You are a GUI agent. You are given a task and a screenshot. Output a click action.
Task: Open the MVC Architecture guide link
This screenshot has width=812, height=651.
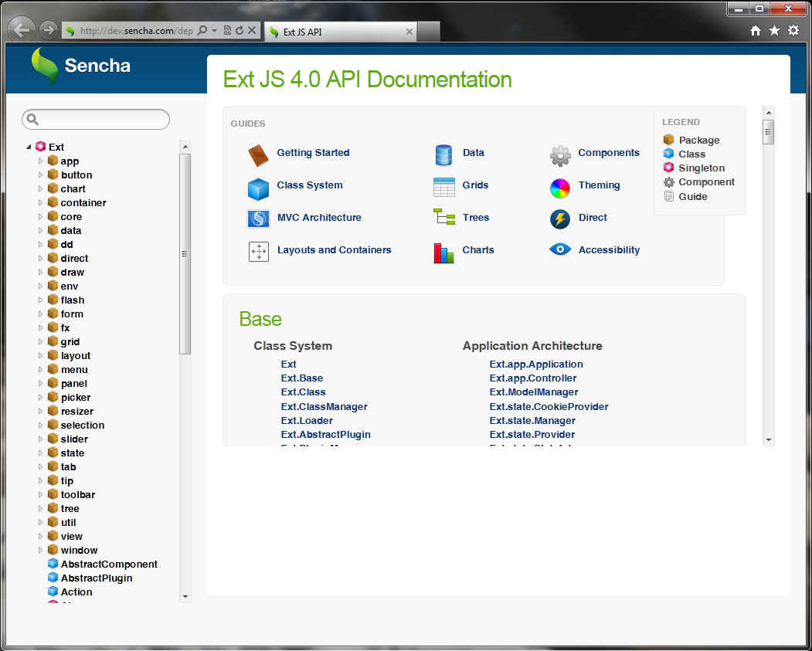(320, 217)
